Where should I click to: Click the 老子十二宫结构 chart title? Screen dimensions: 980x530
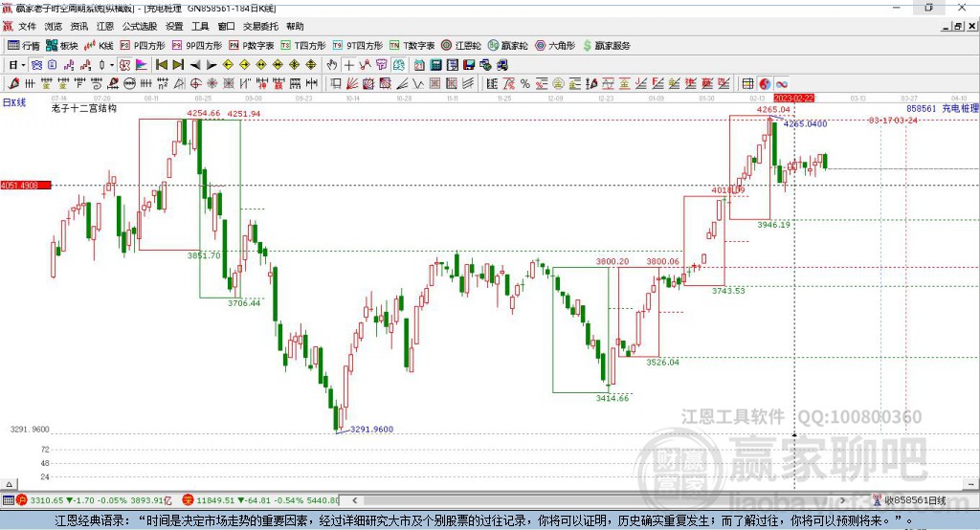(x=84, y=108)
